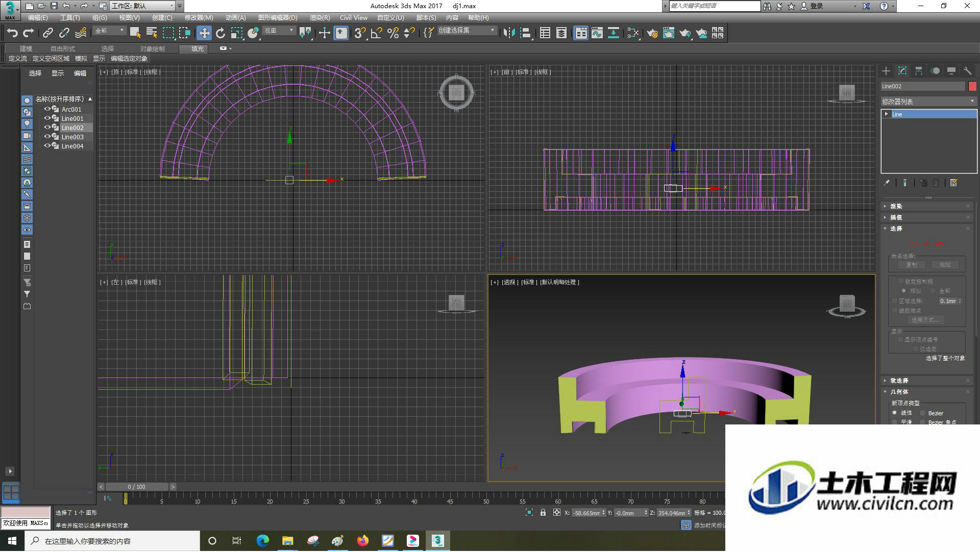The width and height of the screenshot is (980, 552).
Task: Open the Civil View menu
Action: [354, 18]
